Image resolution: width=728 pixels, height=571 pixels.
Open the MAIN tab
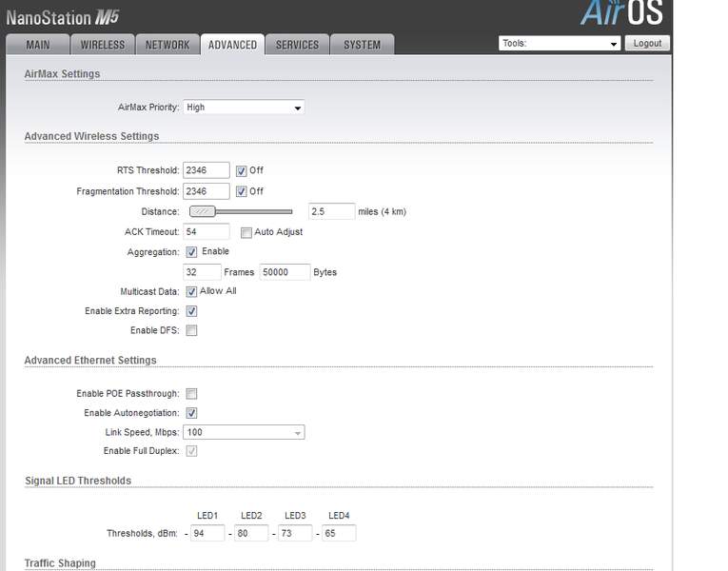pyautogui.click(x=38, y=45)
